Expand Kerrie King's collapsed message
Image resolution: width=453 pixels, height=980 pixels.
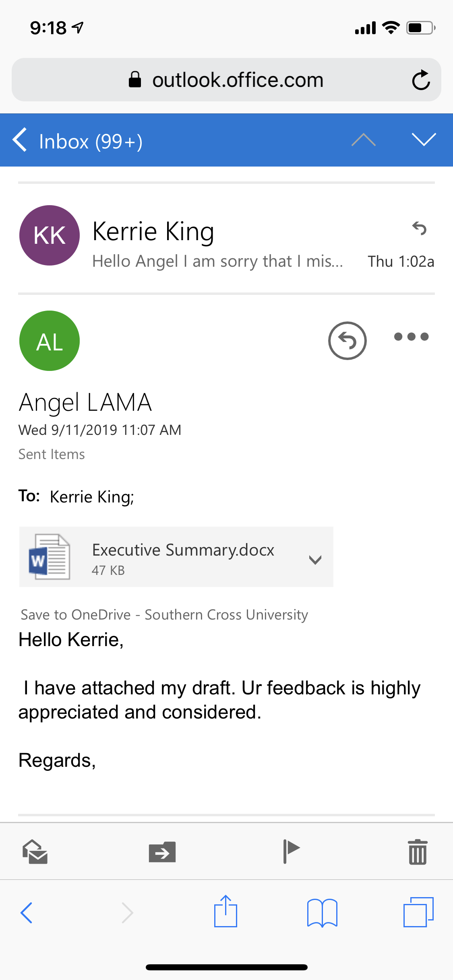pos(226,238)
